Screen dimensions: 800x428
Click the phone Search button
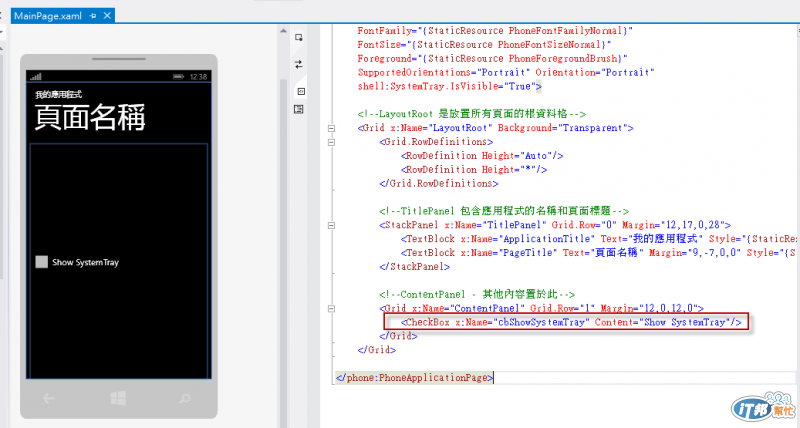[185, 398]
